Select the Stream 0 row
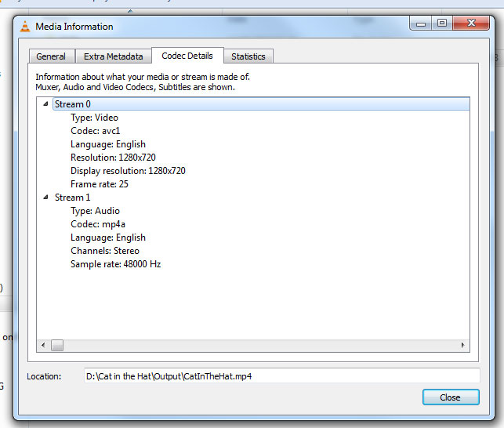The width and height of the screenshot is (504, 428). click(261, 104)
